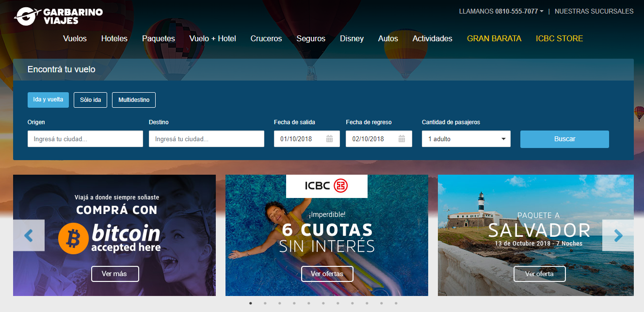Screen dimensions: 644x312
Task: Select third carousel pagination dot
Action: tap(280, 303)
